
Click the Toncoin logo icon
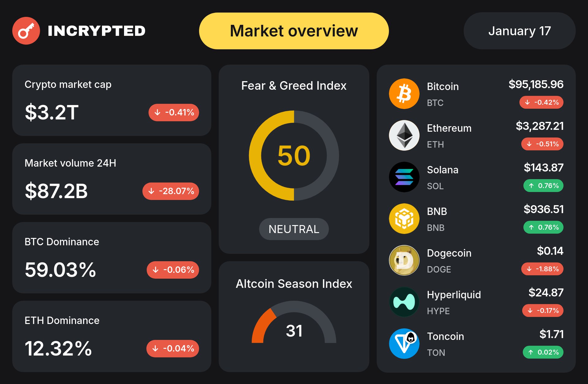pos(404,344)
